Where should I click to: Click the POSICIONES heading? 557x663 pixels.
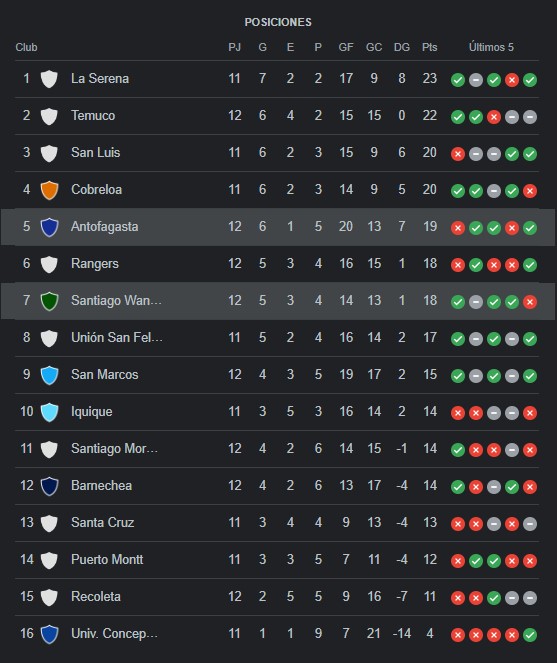coord(278,22)
